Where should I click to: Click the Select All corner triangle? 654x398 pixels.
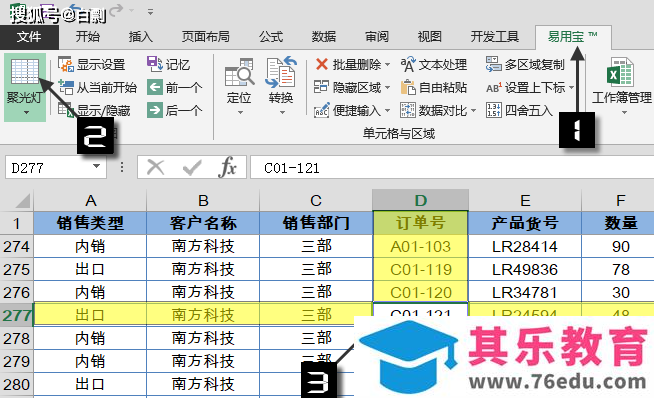[x=23, y=201]
